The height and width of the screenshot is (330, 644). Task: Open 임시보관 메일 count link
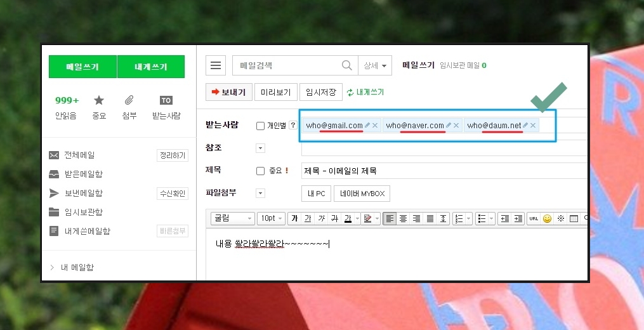pyautogui.click(x=463, y=65)
